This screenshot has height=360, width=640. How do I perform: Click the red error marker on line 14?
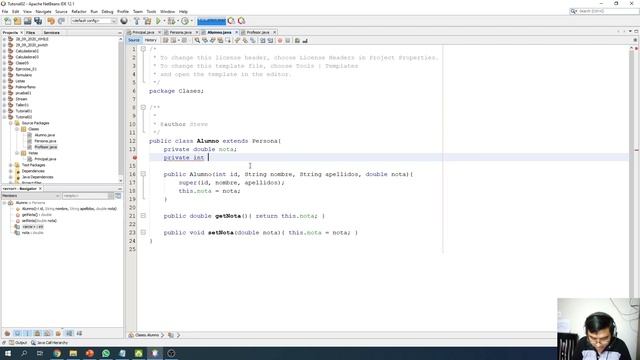(x=134, y=158)
